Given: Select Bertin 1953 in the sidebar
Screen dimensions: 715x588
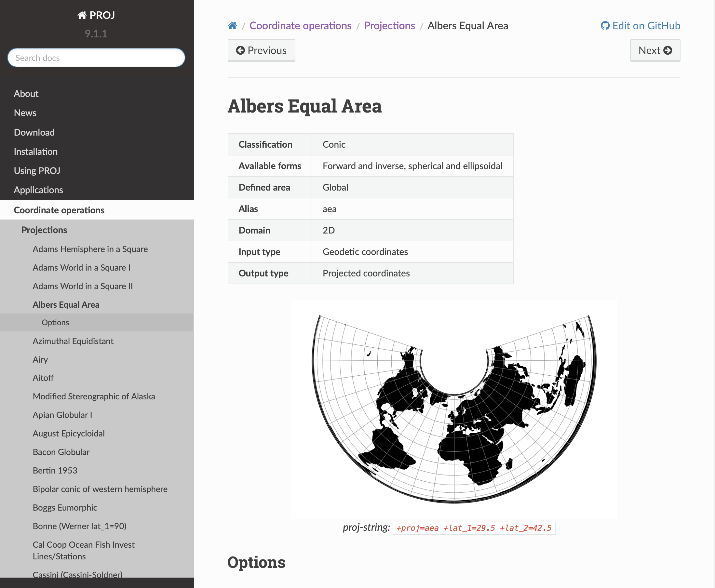Looking at the screenshot, I should pyautogui.click(x=55, y=471).
